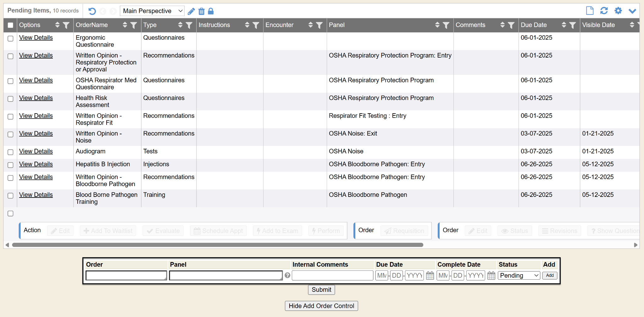Screen dimensions: 644x317
Task: Click the trash delete perspective icon
Action: 201,12
